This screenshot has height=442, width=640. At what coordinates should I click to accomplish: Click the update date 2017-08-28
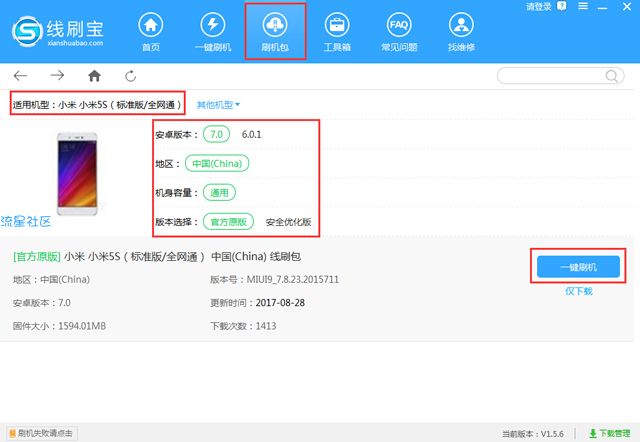(280, 303)
